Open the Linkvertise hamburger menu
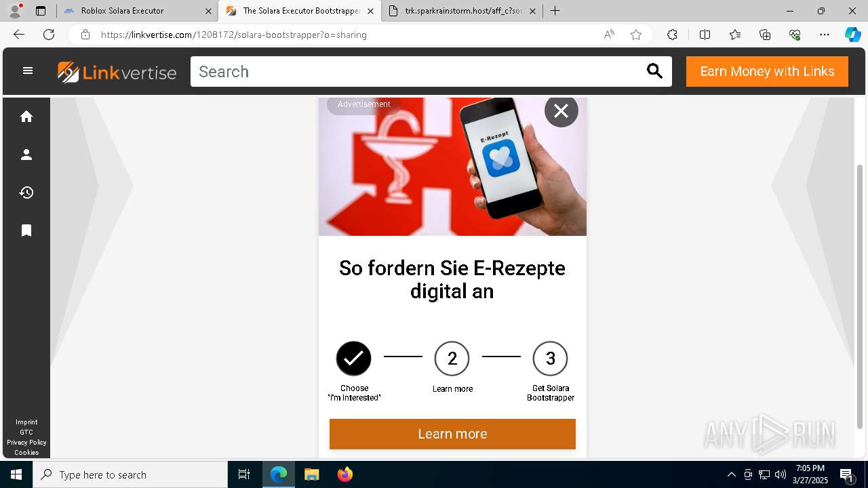 tap(28, 70)
